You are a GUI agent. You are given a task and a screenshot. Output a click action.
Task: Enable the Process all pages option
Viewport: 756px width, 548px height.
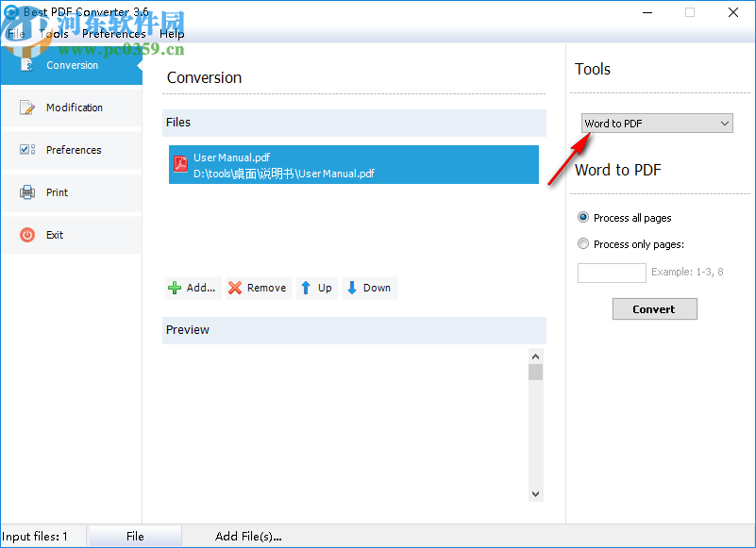tap(582, 218)
